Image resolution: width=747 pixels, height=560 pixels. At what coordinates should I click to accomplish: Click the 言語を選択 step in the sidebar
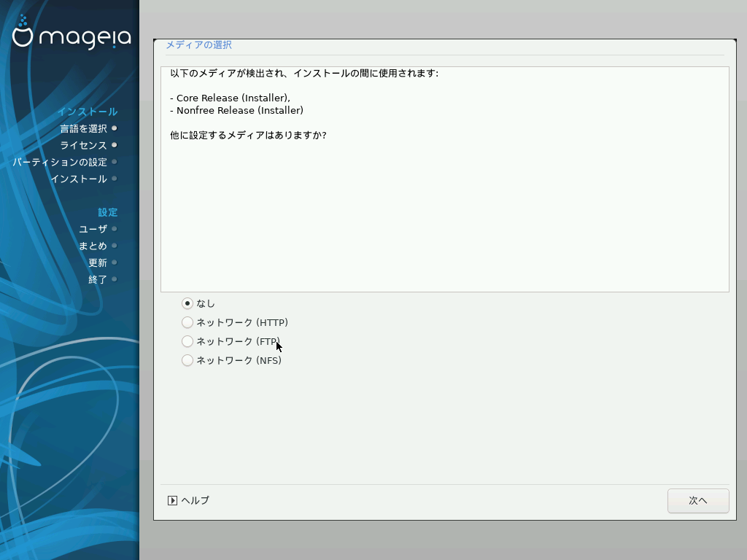(x=83, y=128)
